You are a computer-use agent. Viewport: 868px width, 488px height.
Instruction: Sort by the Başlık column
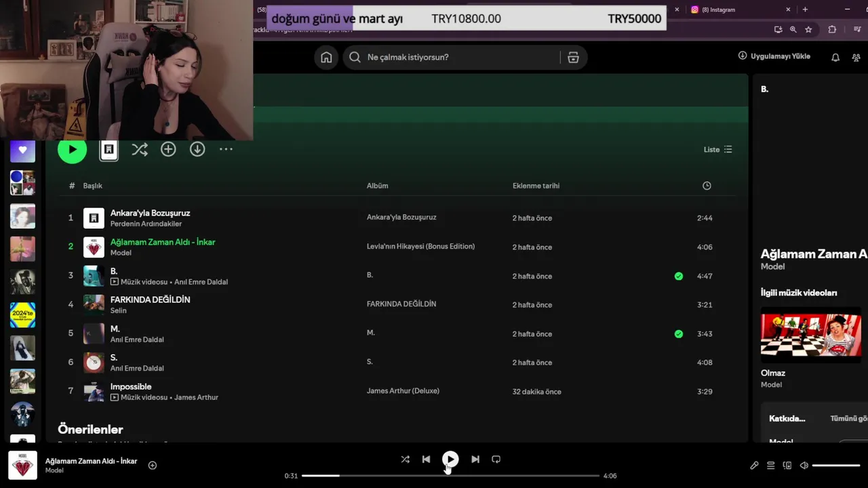click(x=93, y=186)
